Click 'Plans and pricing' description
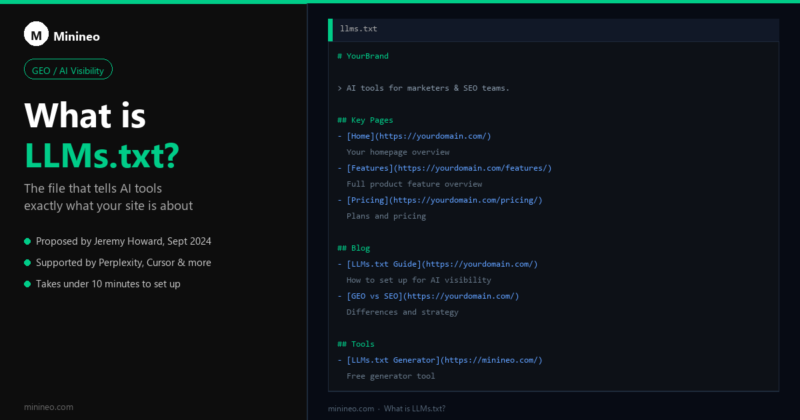This screenshot has width=800, height=420. (386, 216)
